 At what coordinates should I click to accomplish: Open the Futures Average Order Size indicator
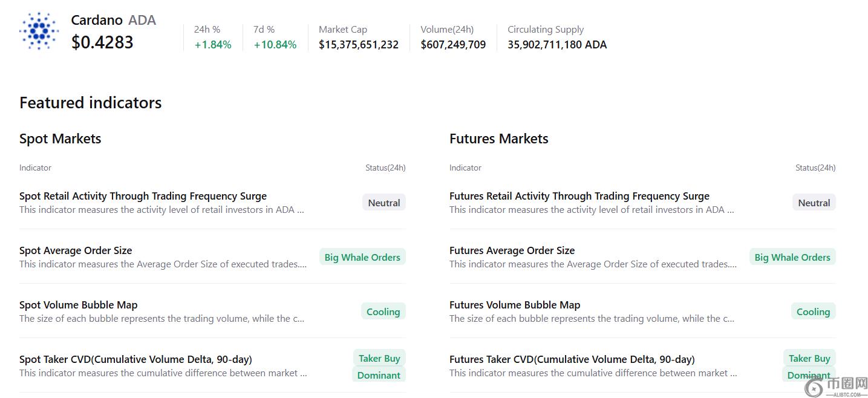pyautogui.click(x=512, y=250)
